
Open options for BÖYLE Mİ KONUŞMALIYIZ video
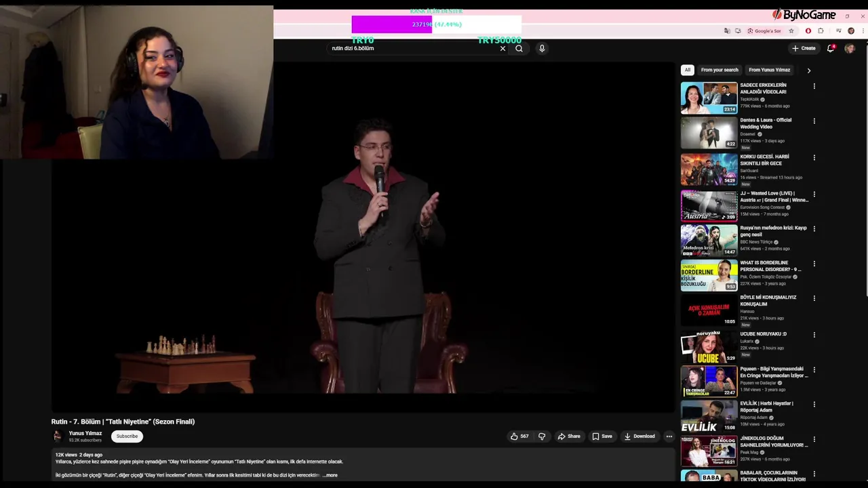coord(814,299)
